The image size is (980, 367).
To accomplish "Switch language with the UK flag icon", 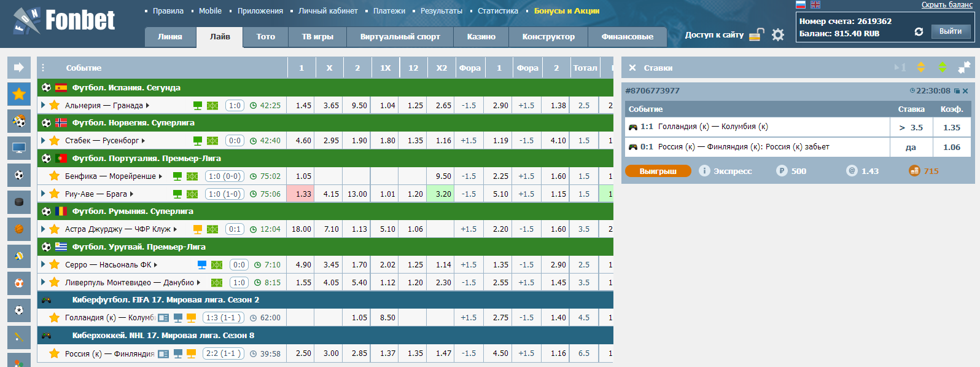I will coord(815,4).
